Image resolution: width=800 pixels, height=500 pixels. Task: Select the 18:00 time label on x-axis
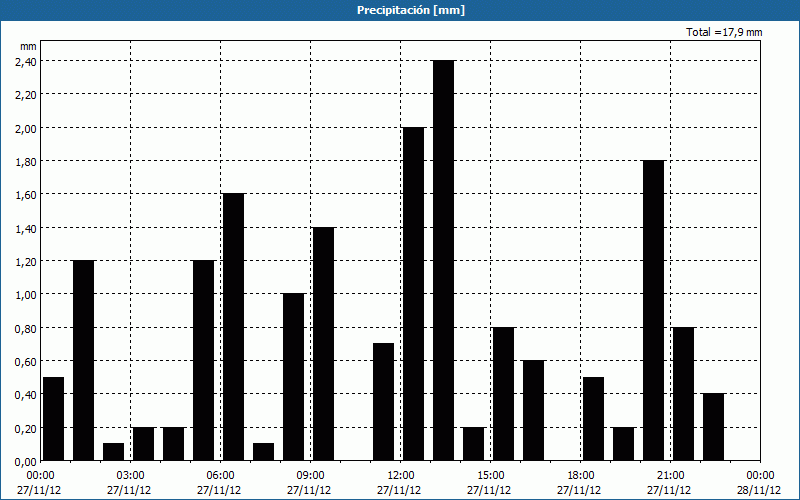pyautogui.click(x=581, y=476)
